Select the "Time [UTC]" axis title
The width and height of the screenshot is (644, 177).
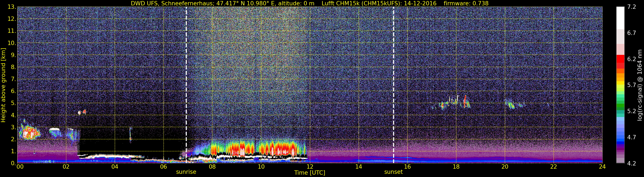(x=310, y=173)
